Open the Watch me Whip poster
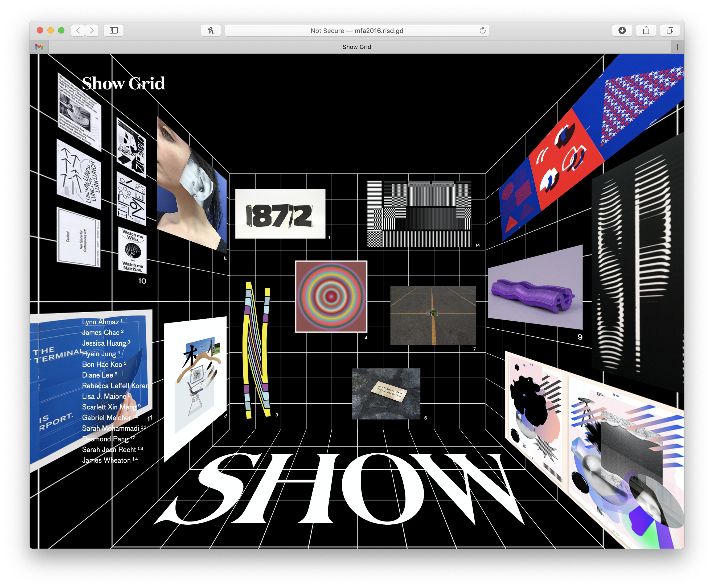714x588 pixels. coord(133,250)
